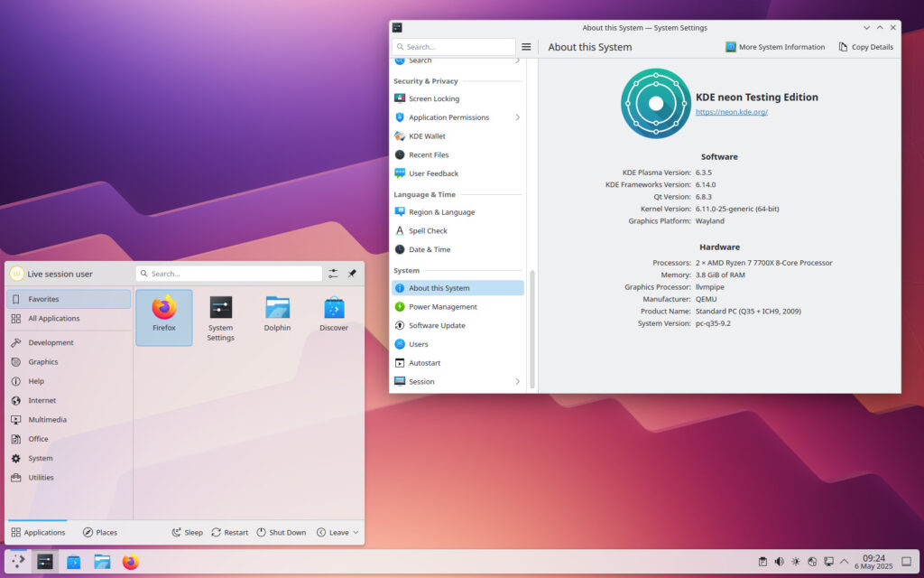
Task: Click the Copy Details button
Action: 864,46
